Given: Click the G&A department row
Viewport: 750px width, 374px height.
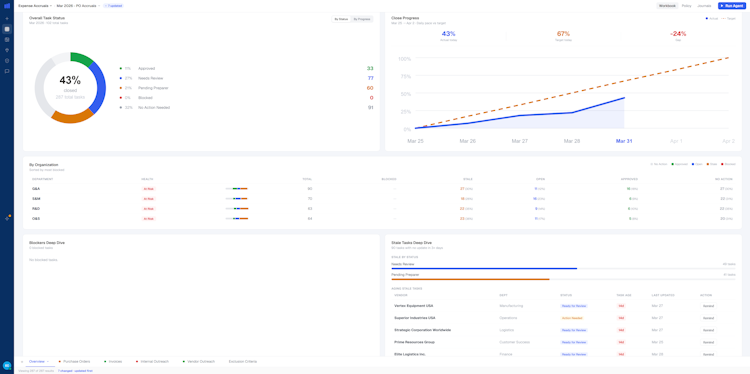Looking at the screenshot, I should coord(382,189).
